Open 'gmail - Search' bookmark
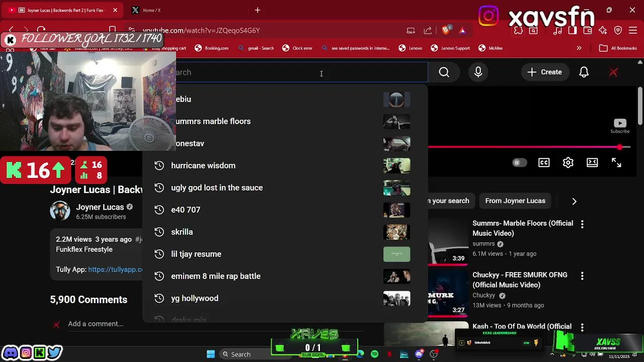The height and width of the screenshot is (362, 644). (256, 48)
